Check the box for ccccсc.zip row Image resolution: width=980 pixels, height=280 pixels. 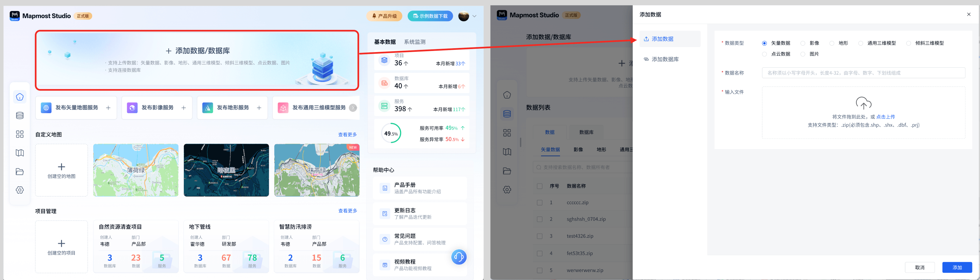pyautogui.click(x=539, y=202)
